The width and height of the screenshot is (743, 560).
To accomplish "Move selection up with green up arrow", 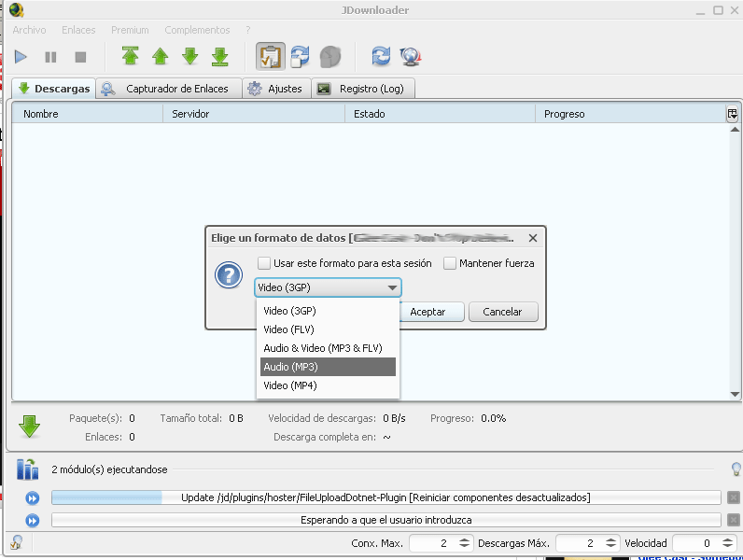I will coord(161,56).
